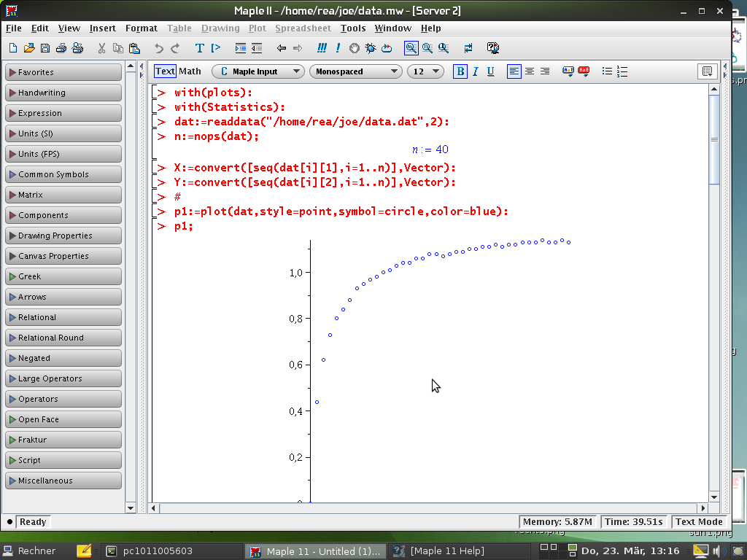Image resolution: width=747 pixels, height=560 pixels.
Task: Cut the selection with scissors icon
Action: pyautogui.click(x=101, y=48)
